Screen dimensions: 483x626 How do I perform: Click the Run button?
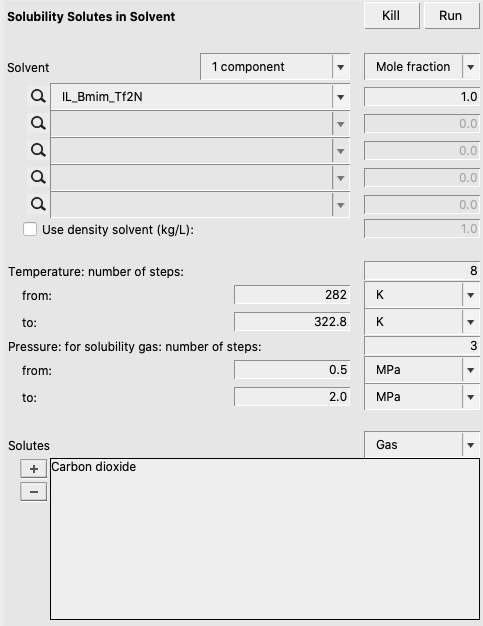click(452, 16)
